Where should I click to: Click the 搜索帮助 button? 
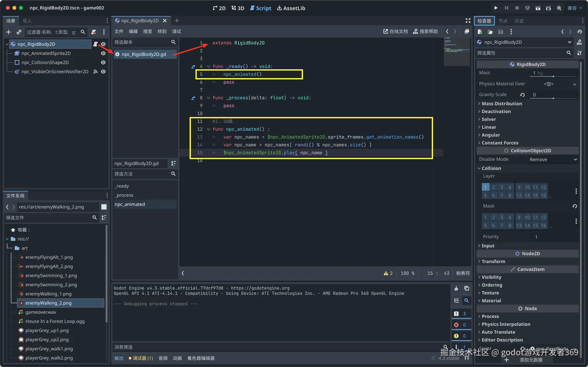(426, 31)
